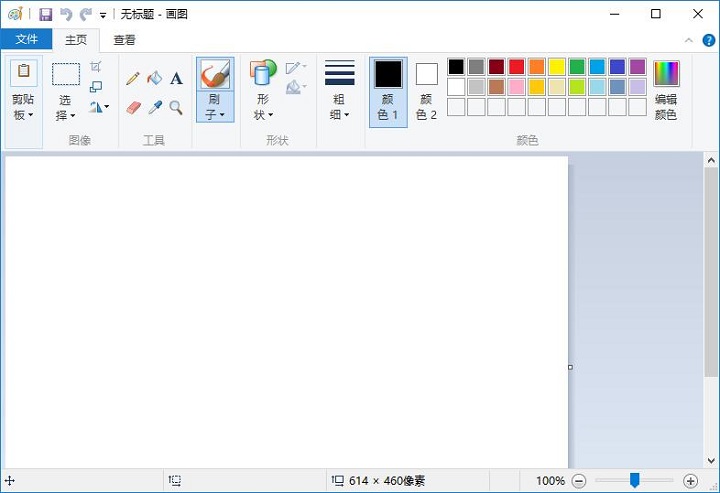Pick the Color picker eyedropper tool
This screenshot has width=720, height=493.
(x=154, y=107)
